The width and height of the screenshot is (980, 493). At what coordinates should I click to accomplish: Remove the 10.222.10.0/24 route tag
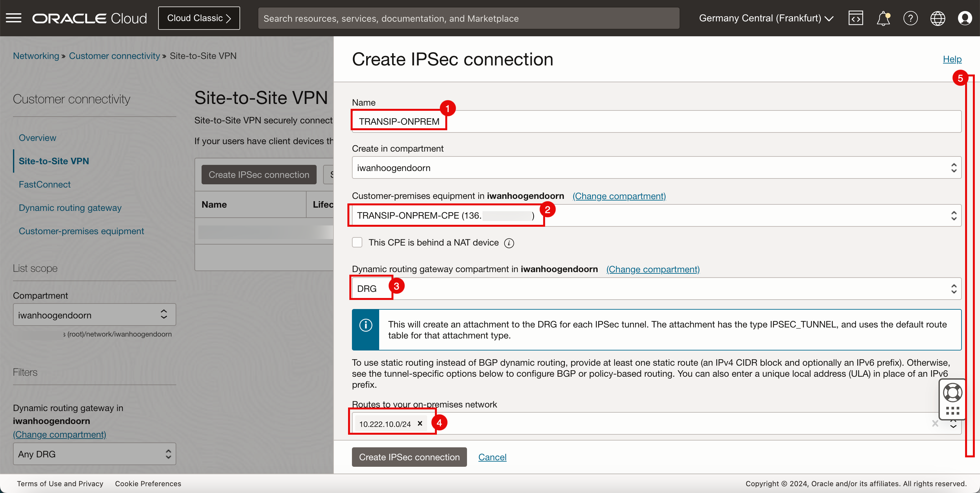click(x=420, y=423)
